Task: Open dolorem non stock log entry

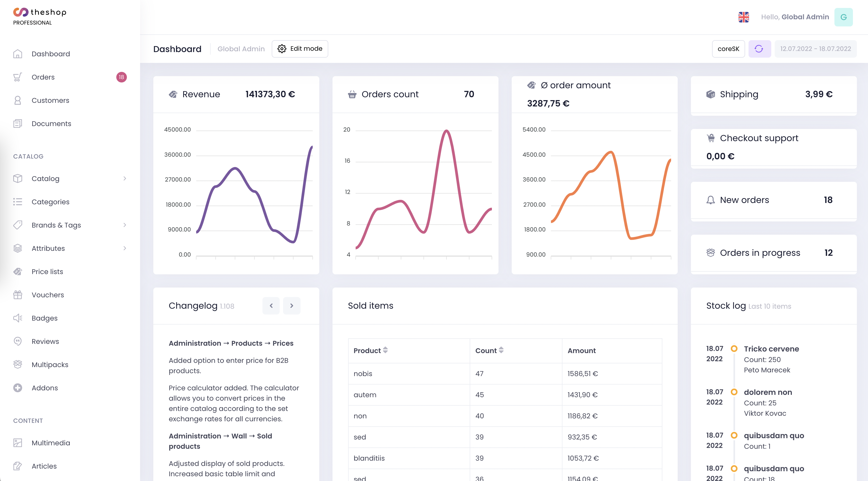Action: coord(768,392)
